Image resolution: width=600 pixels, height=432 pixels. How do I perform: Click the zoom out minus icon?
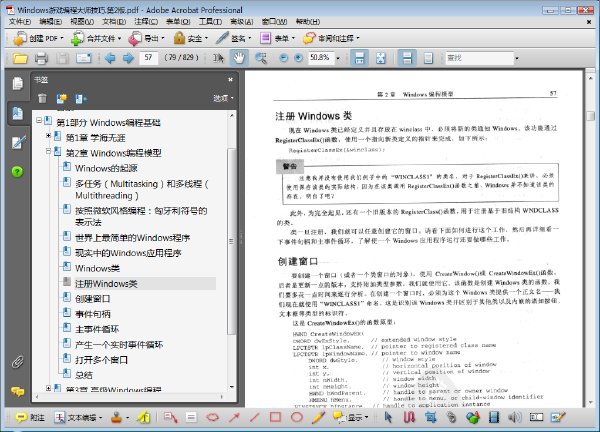click(x=283, y=58)
